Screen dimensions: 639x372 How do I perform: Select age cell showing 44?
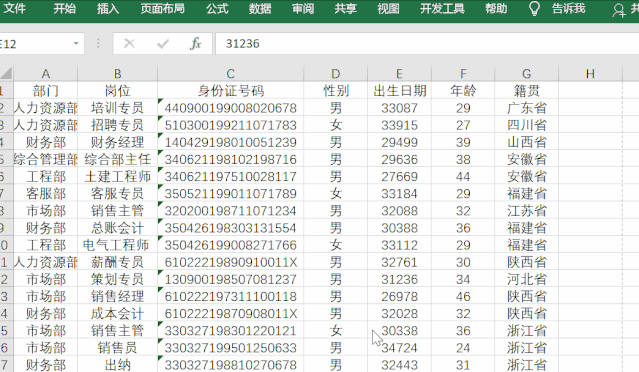[x=463, y=176]
